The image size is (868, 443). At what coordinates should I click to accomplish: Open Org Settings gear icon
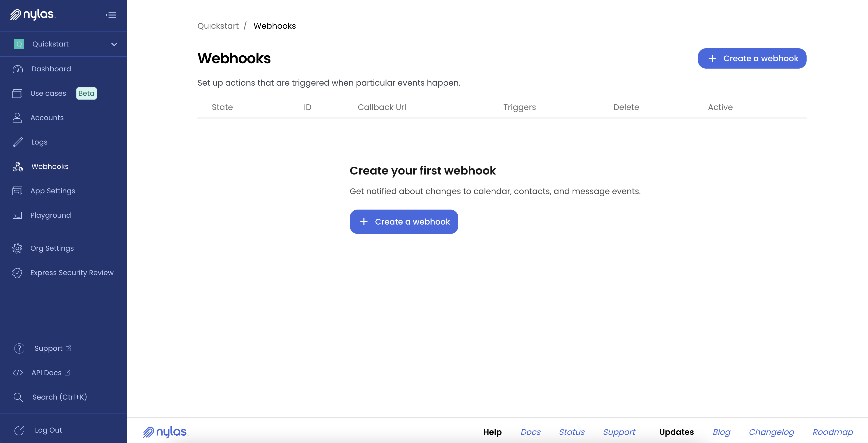18,248
